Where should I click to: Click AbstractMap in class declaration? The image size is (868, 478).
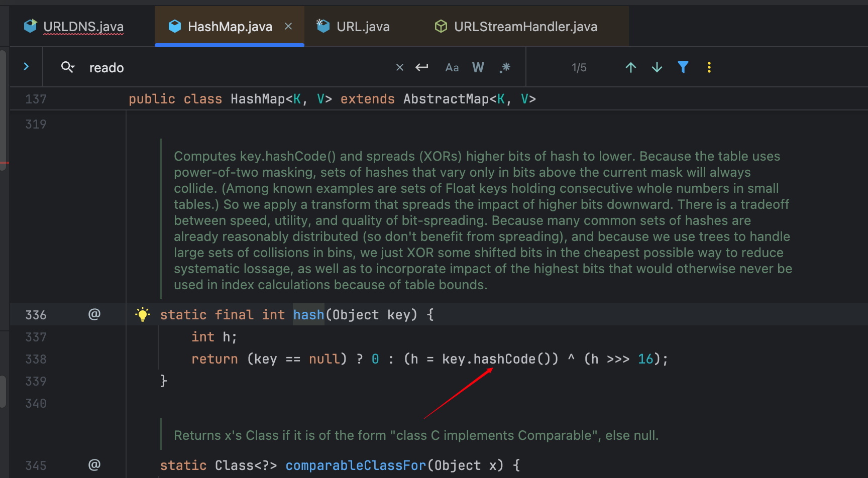446,99
